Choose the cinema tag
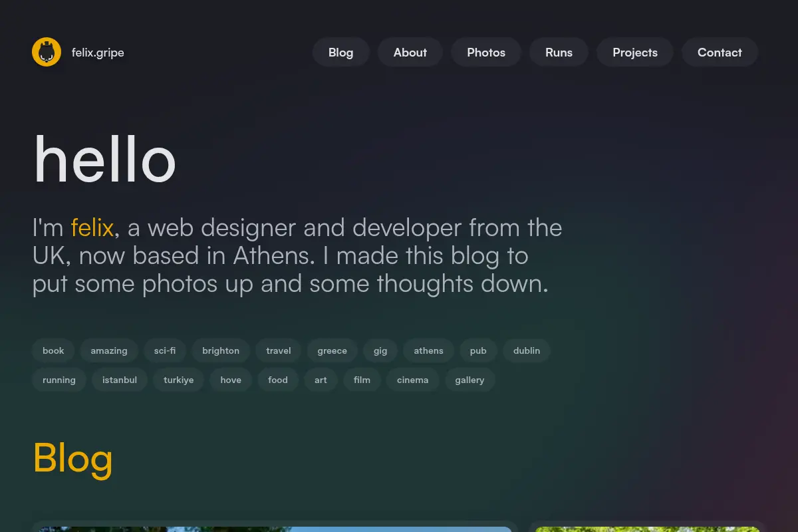Viewport: 798px width, 532px height. pyautogui.click(x=412, y=380)
